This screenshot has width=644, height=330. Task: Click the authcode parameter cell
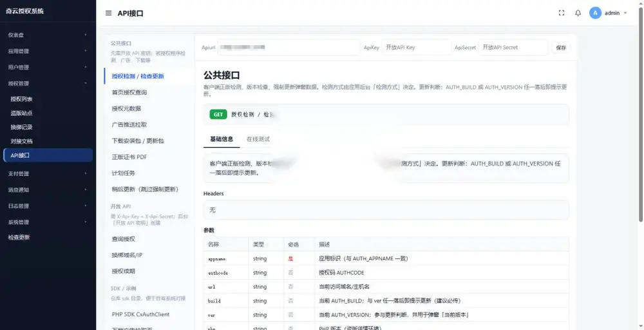pos(226,273)
